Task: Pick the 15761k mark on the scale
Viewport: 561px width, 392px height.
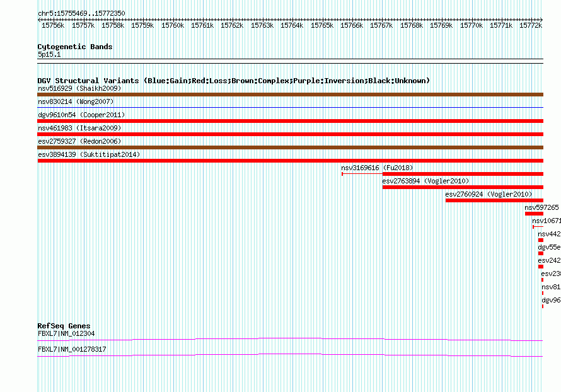Action: (202, 25)
